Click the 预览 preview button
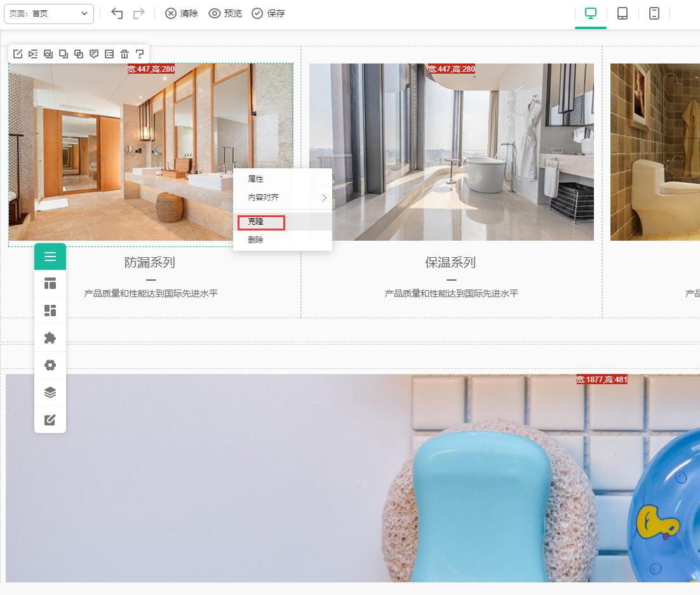The width and height of the screenshot is (700, 595). click(x=225, y=13)
